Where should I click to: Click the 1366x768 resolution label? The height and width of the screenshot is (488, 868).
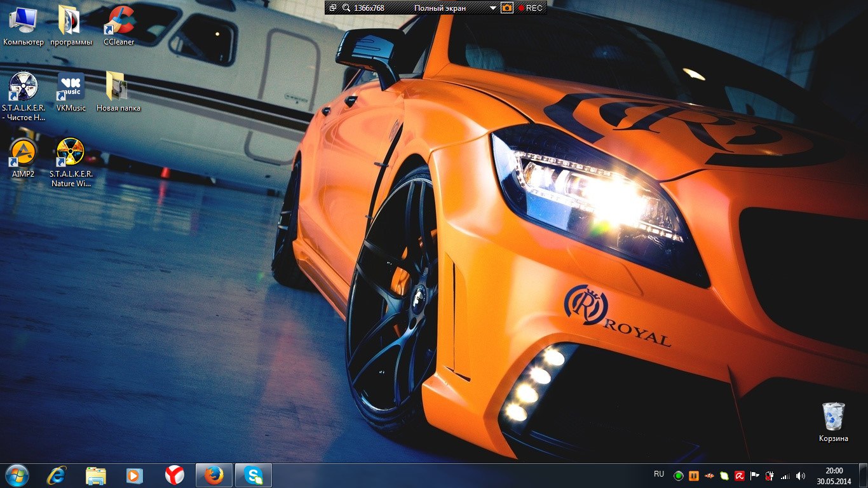coord(369,8)
